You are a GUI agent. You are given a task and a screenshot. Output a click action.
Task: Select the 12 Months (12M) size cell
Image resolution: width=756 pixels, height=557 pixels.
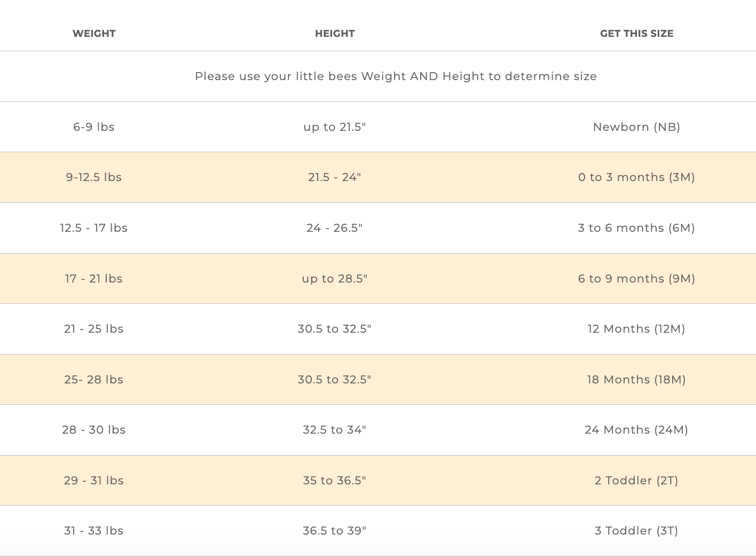pyautogui.click(x=636, y=329)
